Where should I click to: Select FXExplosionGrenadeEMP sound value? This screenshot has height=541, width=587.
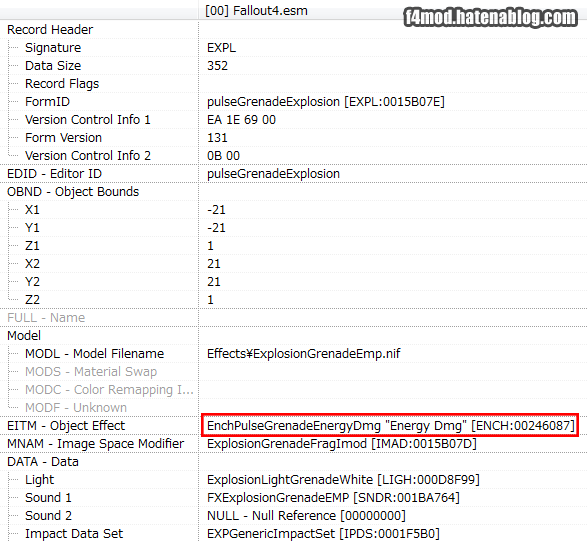pos(333,497)
